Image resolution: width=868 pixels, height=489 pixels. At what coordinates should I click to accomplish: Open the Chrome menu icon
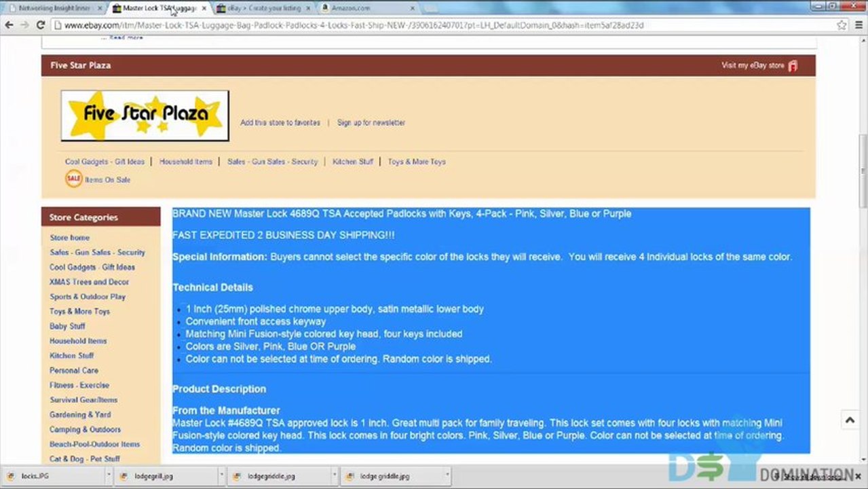click(x=858, y=25)
